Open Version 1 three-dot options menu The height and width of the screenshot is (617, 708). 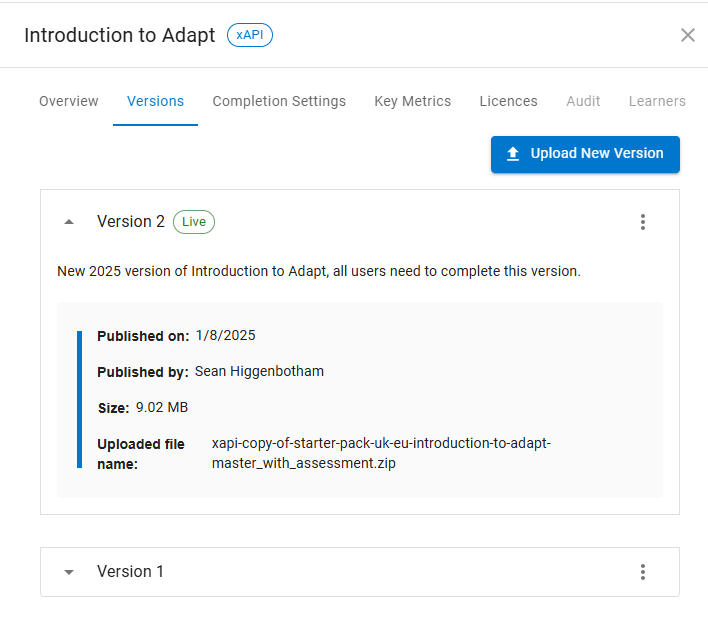coord(643,572)
